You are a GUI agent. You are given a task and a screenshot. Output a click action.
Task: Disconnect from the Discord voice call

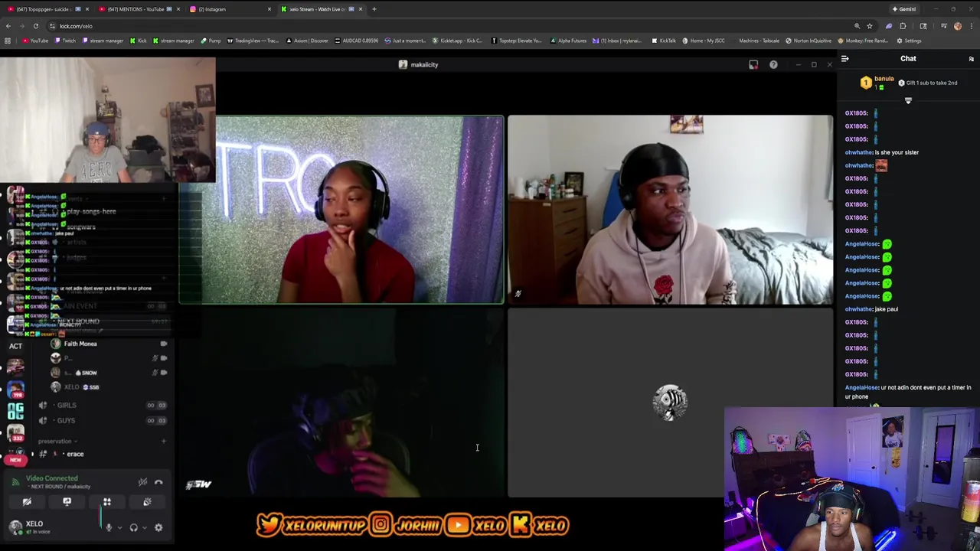point(158,482)
